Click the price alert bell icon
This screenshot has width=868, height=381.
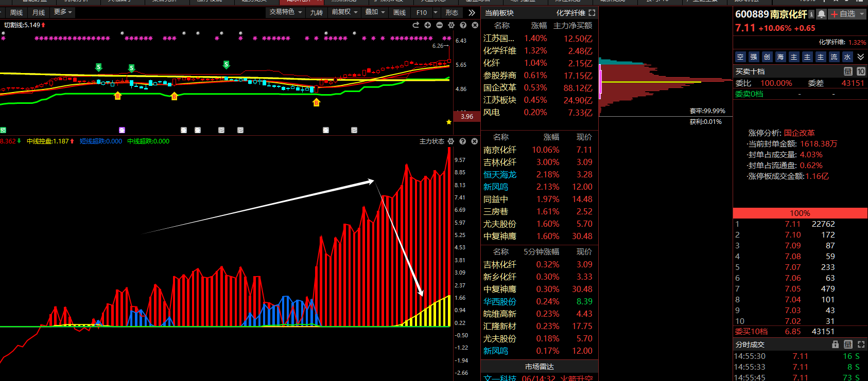tap(822, 14)
